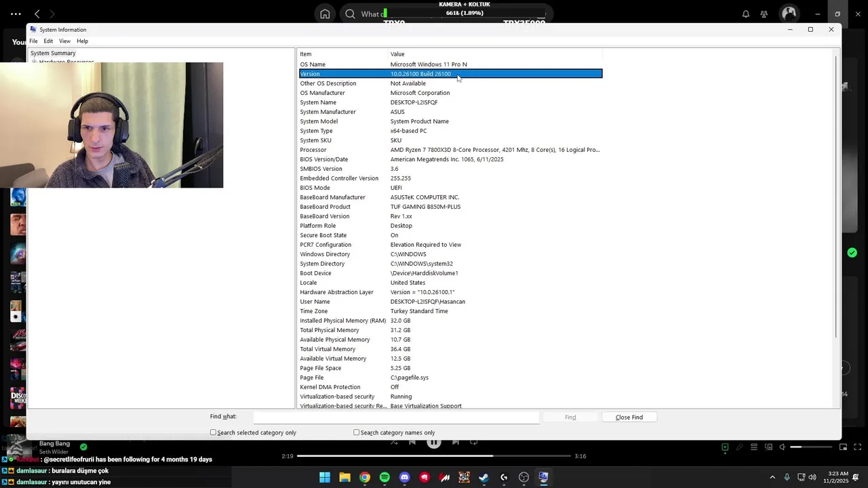The height and width of the screenshot is (488, 868).
Task: Click the Find button
Action: click(570, 418)
